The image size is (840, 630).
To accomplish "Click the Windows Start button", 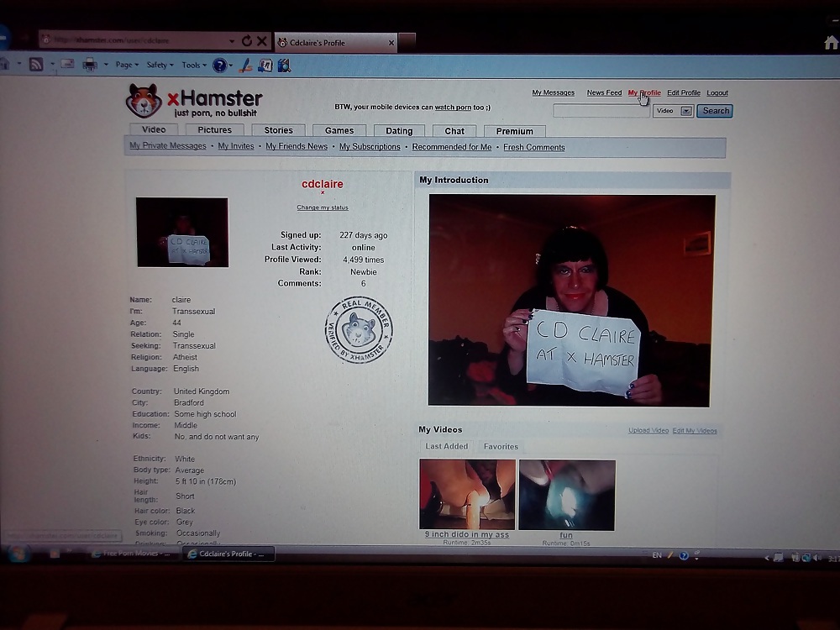I will pyautogui.click(x=18, y=554).
